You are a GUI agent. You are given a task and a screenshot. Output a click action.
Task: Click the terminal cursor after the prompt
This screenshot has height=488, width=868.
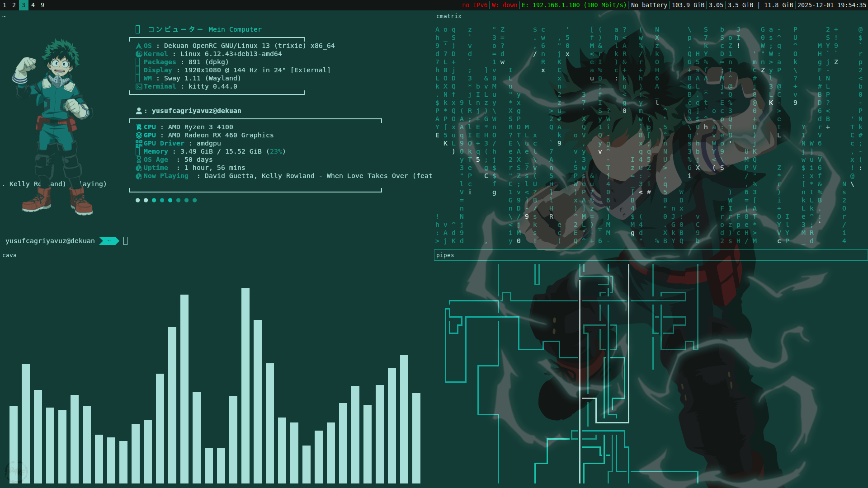(126, 241)
